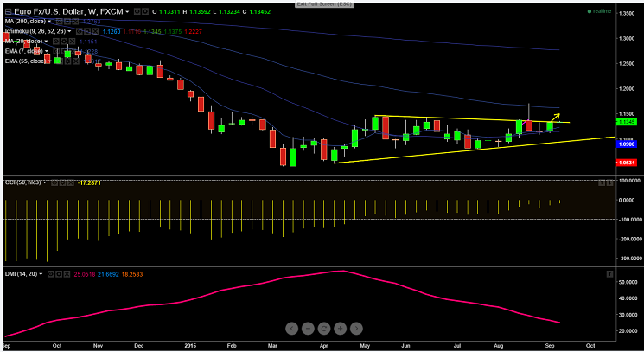Click the DMI value 18.2583
Viewport: 644px width, 352px height.
[x=132, y=274]
